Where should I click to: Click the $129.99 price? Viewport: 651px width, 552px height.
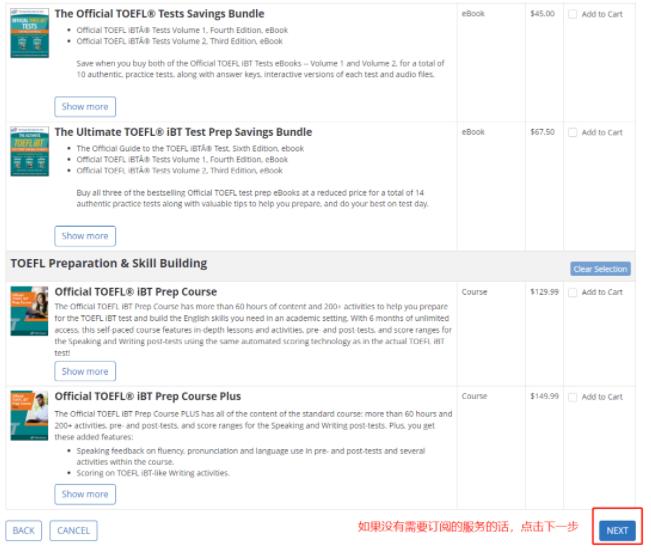544,292
